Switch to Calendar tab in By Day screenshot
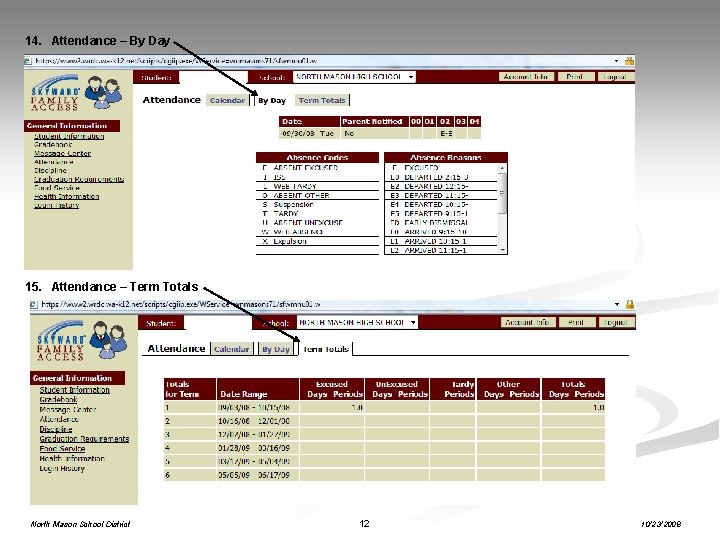The width and height of the screenshot is (720, 540). [227, 100]
